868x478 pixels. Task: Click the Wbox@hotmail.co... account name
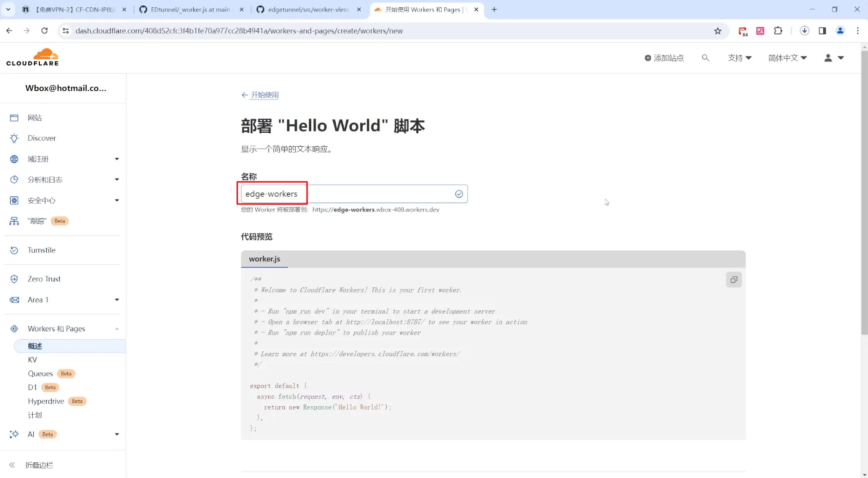[66, 88]
